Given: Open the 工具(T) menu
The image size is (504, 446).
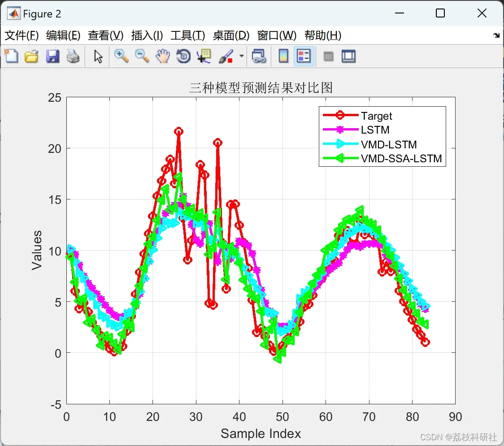Looking at the screenshot, I should (188, 35).
